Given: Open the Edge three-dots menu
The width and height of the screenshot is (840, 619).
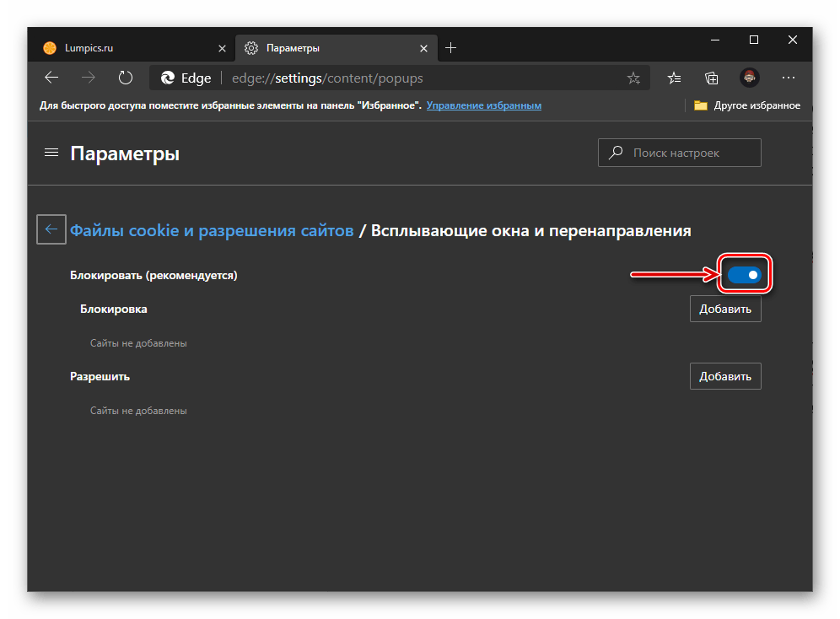Looking at the screenshot, I should pos(789,78).
